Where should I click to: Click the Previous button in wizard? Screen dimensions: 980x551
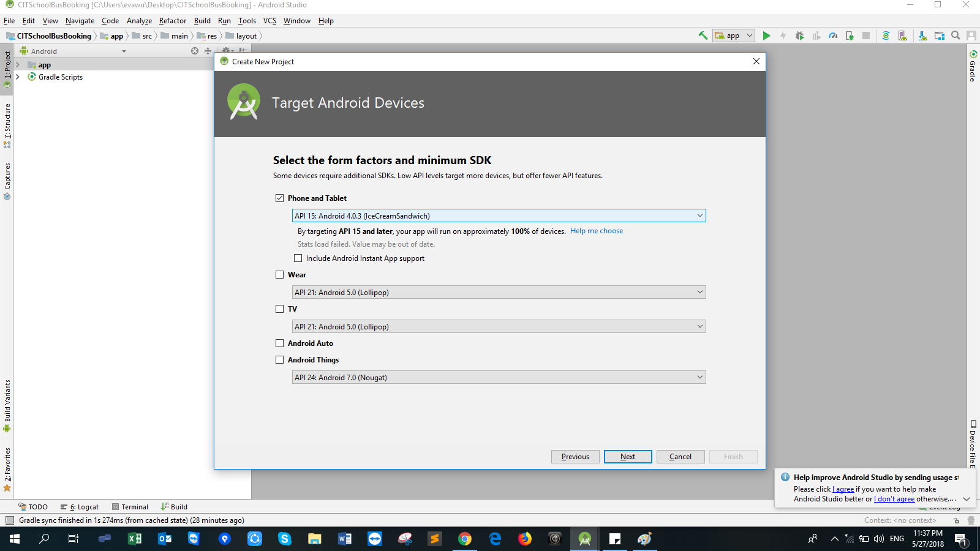[x=575, y=457]
